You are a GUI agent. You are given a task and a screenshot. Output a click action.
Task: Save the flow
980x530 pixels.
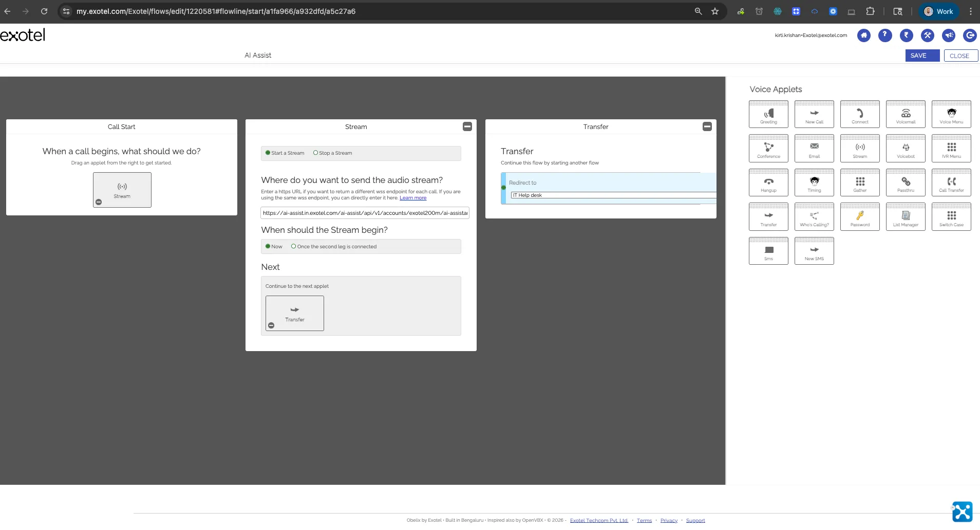pyautogui.click(x=922, y=56)
